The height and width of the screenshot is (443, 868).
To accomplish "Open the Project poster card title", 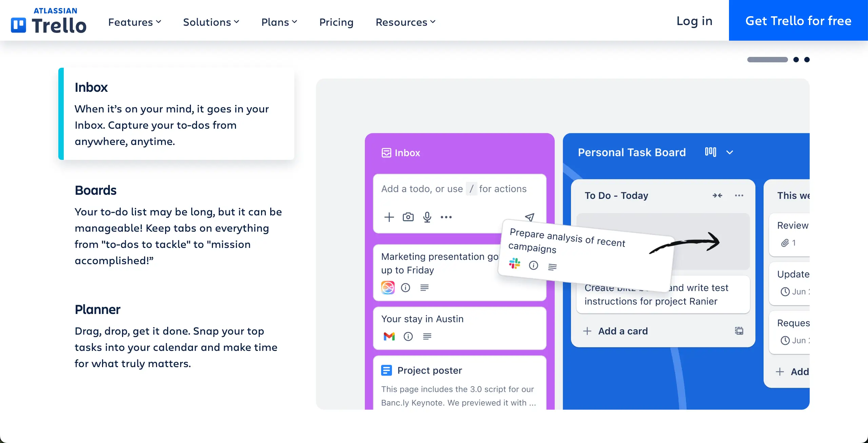I will click(430, 370).
